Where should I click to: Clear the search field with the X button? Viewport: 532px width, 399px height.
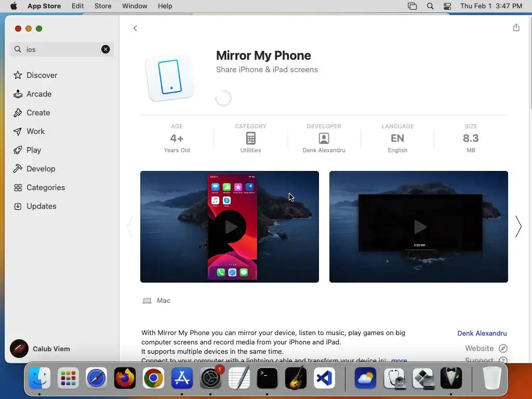105,49
